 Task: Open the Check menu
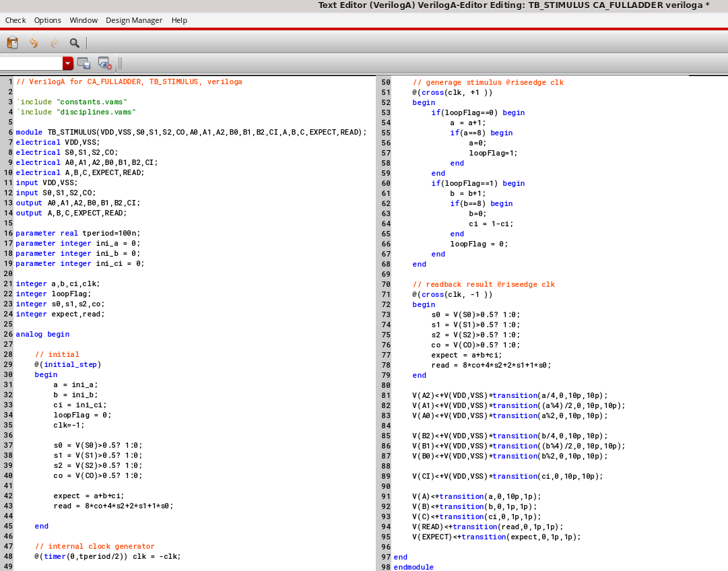(15, 20)
